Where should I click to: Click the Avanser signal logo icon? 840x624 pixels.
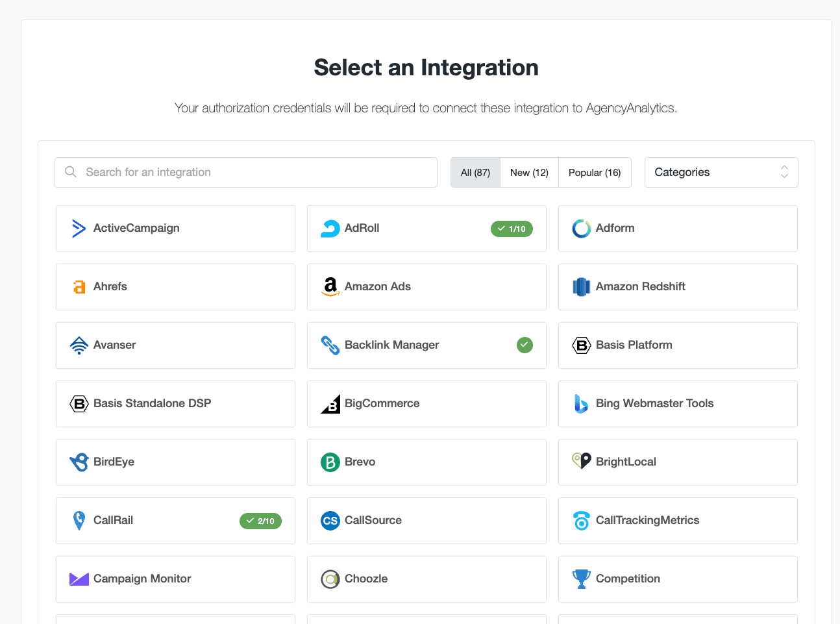(x=79, y=345)
